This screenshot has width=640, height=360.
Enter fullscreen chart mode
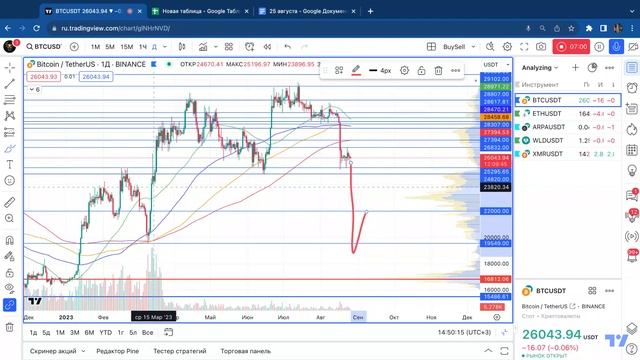click(524, 47)
